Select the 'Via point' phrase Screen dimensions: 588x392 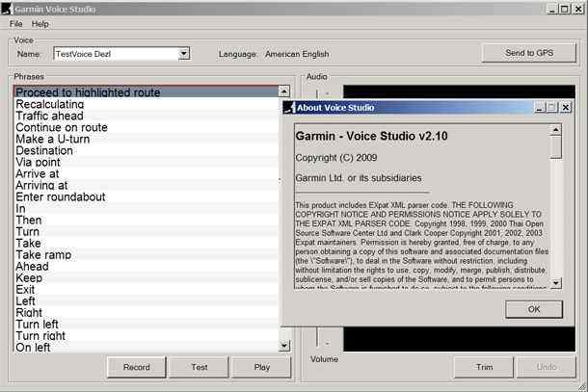146,162
